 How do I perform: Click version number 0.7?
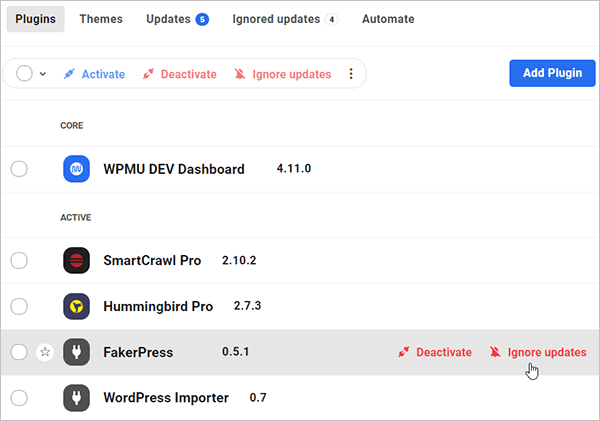258,398
